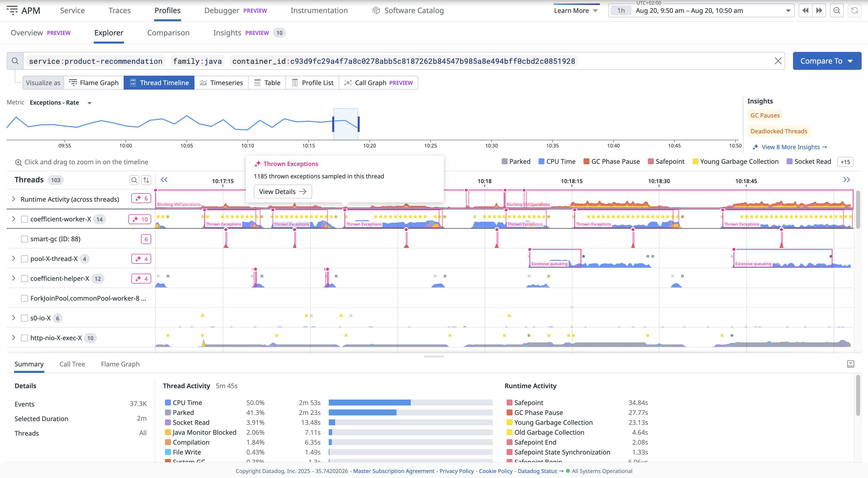Open the Compare To dropdown button
Screen dimensions: 868x478
(827, 61)
